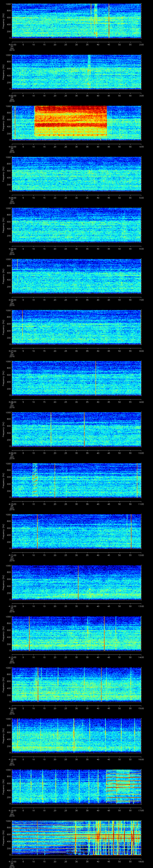Pick the spectrogram panel starting at 4:08:00
The image size is (153, 868).
(76, 378)
